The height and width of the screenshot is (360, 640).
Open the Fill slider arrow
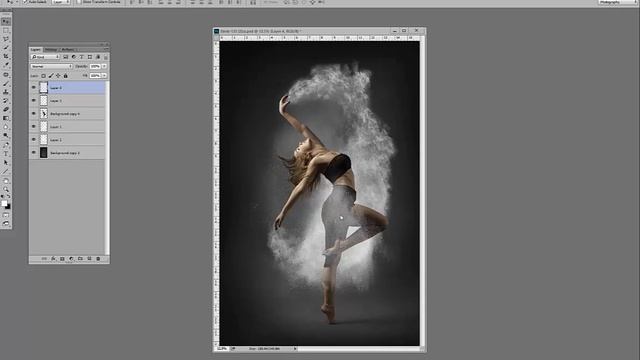pos(104,76)
